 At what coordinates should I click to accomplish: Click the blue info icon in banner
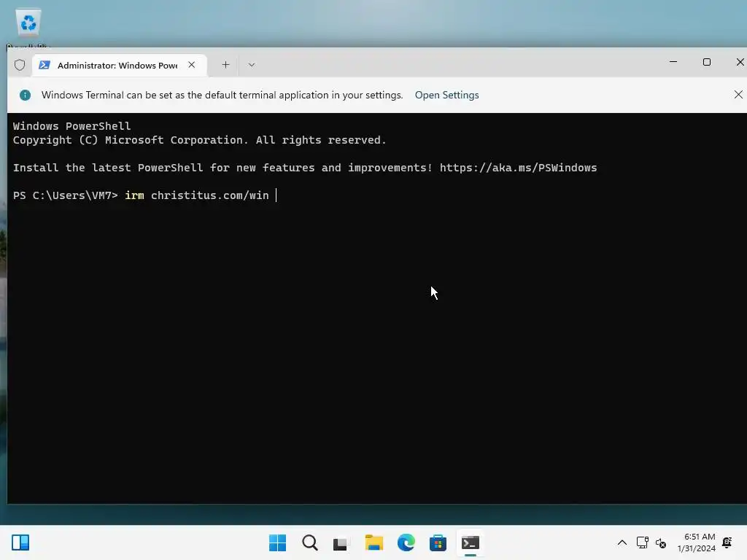(x=26, y=96)
